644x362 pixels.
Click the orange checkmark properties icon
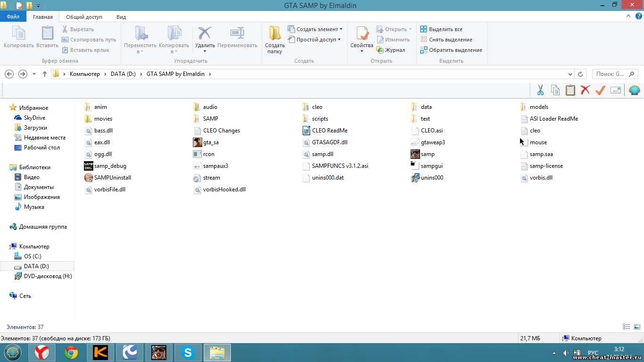tap(600, 90)
